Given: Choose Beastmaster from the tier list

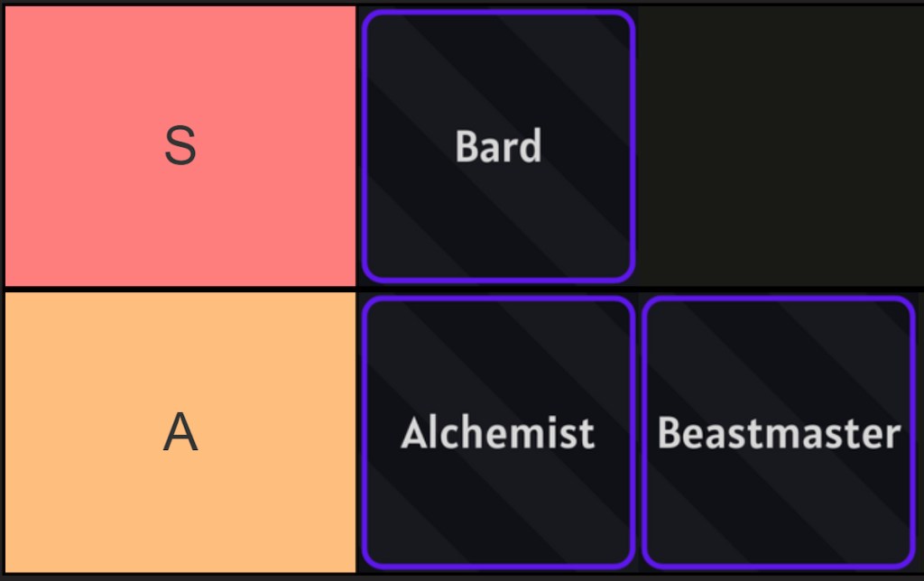Looking at the screenshot, I should 779,433.
